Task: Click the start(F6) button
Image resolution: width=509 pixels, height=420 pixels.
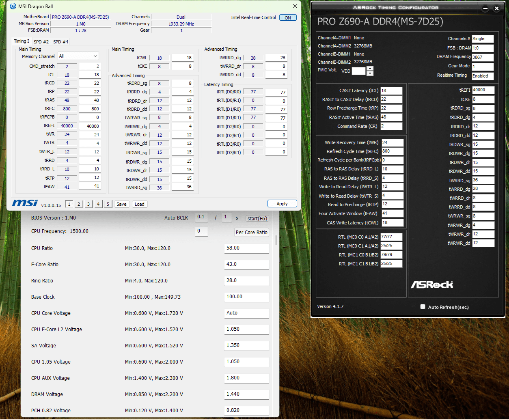Action: 257,218
